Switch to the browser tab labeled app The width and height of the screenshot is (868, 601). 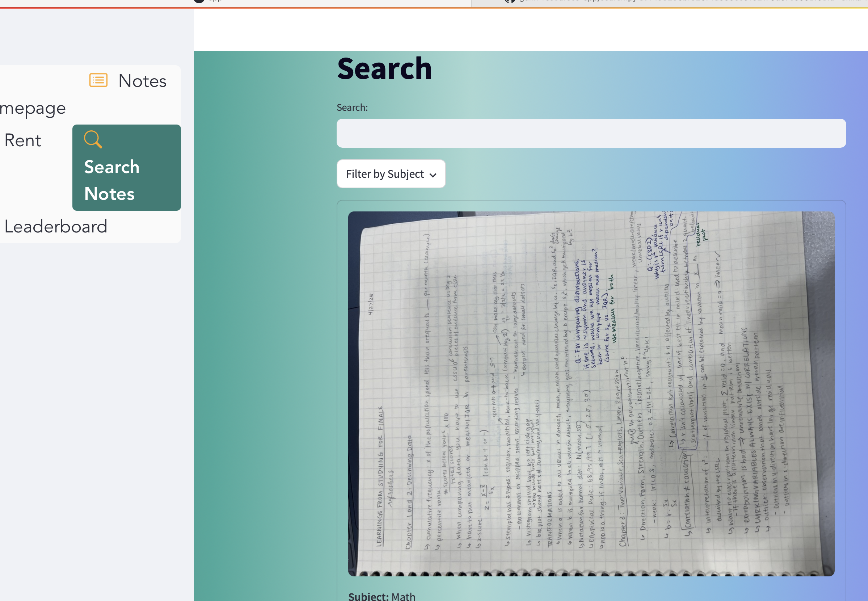point(215,1)
